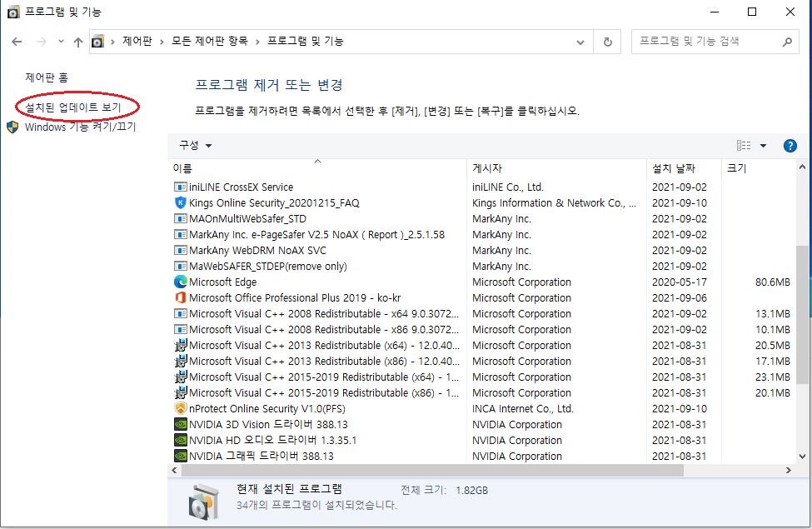Viewport: 812px width, 529px height.
Task: Navigate to 모든 제어판 항목 breadcrumb
Action: 210,41
